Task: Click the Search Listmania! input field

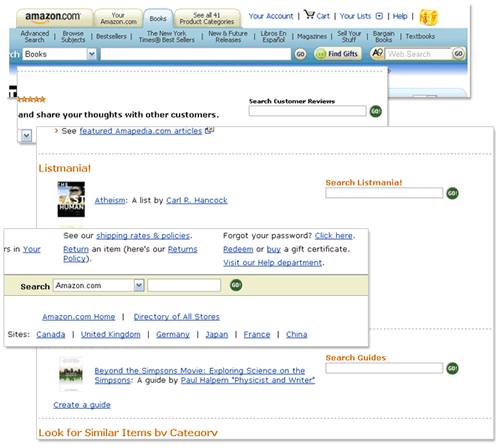Action: tap(384, 193)
